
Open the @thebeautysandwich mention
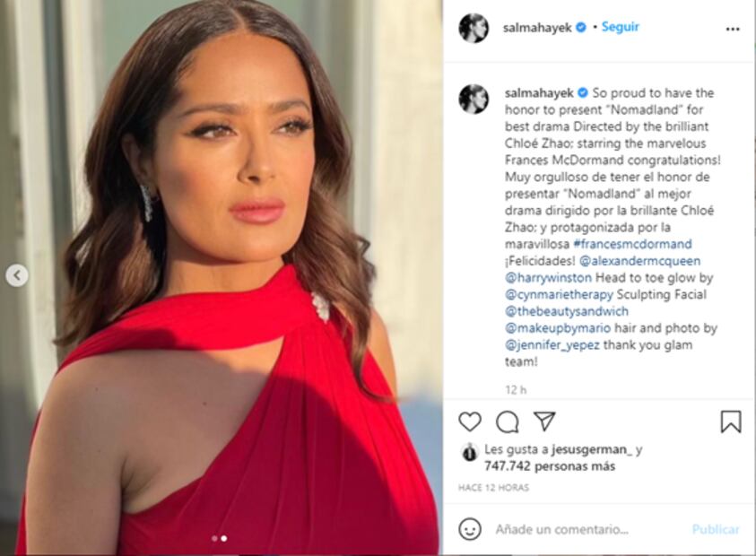click(567, 311)
